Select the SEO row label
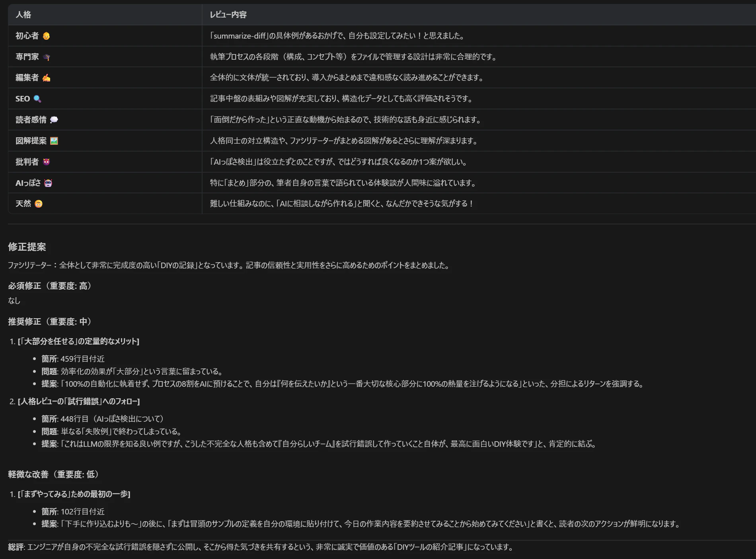The height and width of the screenshot is (559, 756). pyautogui.click(x=23, y=99)
